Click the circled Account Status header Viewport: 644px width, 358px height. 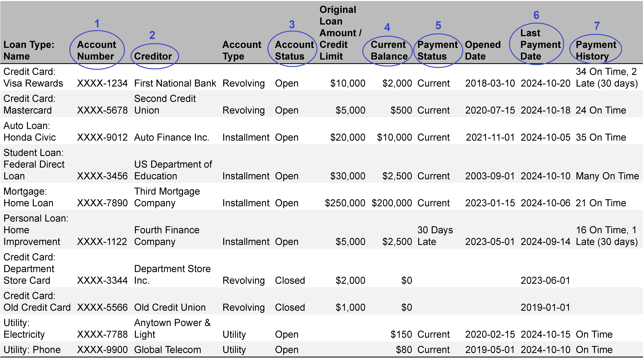294,50
